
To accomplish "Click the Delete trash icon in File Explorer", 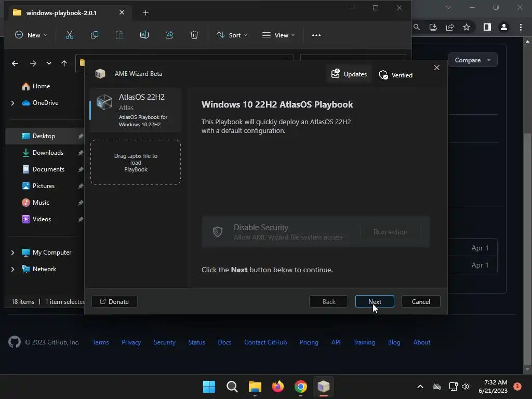I will [194, 35].
